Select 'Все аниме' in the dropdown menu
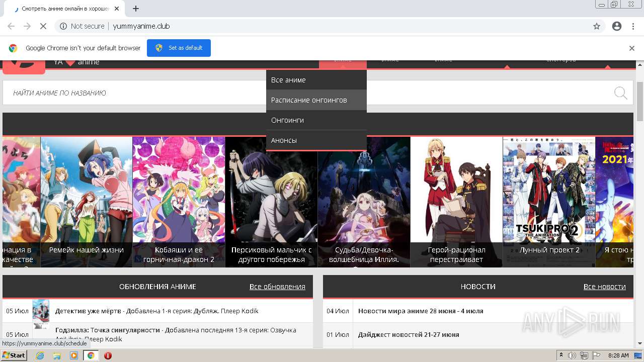 [316, 80]
